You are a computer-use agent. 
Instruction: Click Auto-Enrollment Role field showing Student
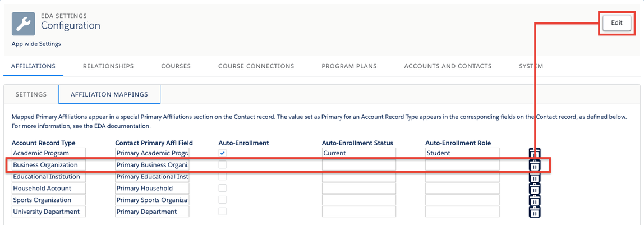[462, 153]
